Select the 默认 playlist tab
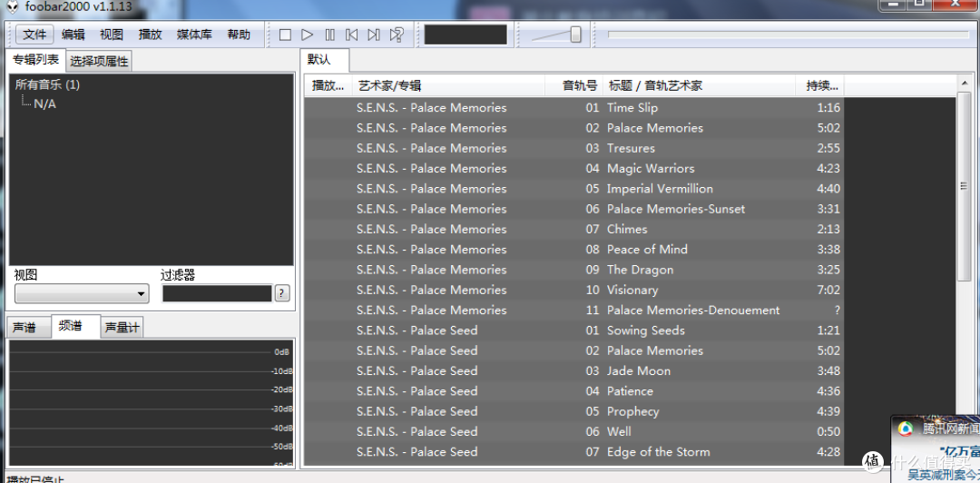980x483 pixels. tap(324, 60)
